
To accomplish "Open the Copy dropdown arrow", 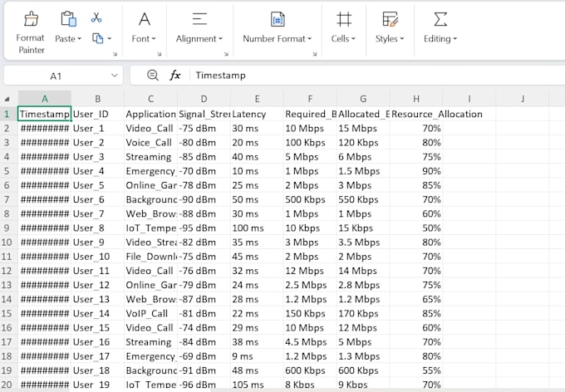I will pyautogui.click(x=110, y=38).
